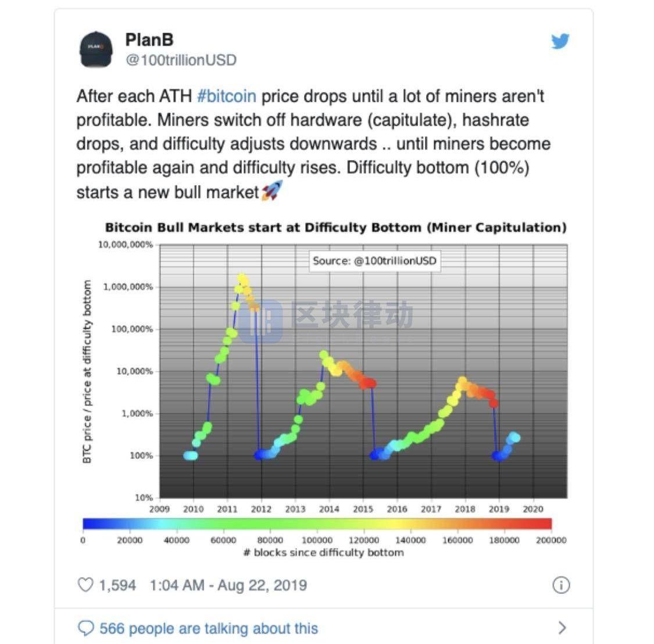This screenshot has width=654, height=644.
Task: Click the chart title text
Action: pos(335,227)
